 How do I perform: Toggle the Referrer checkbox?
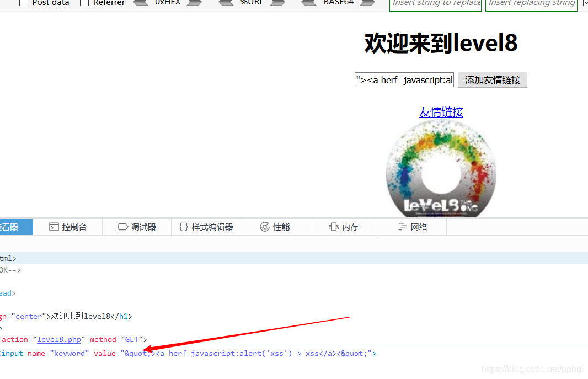[84, 3]
